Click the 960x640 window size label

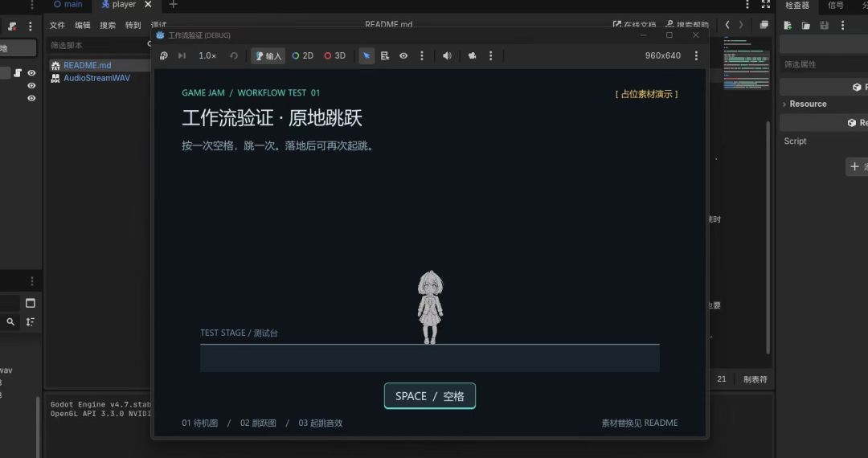click(662, 56)
